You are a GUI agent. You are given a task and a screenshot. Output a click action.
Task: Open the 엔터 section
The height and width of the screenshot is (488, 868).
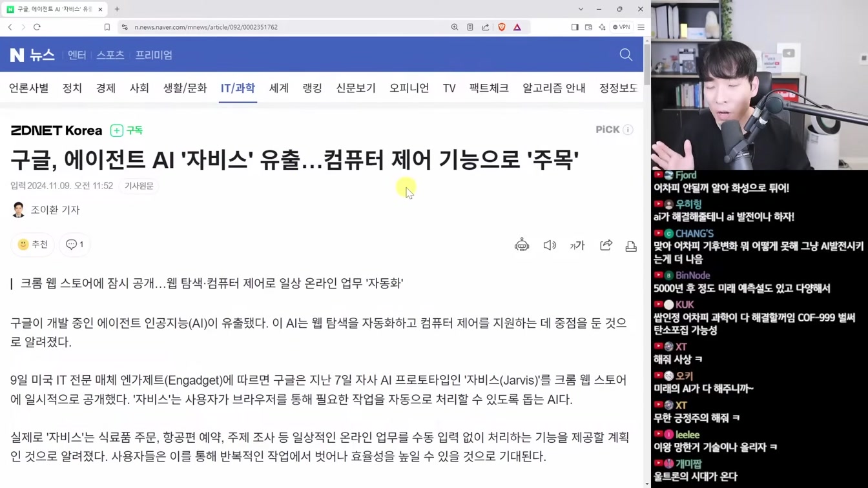[77, 55]
